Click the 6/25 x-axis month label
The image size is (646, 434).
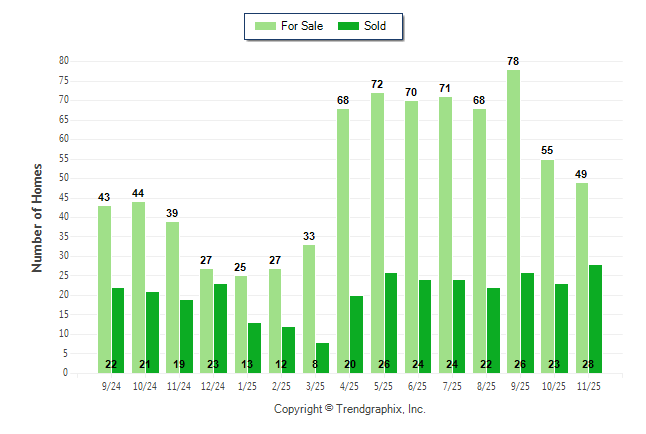(418, 385)
